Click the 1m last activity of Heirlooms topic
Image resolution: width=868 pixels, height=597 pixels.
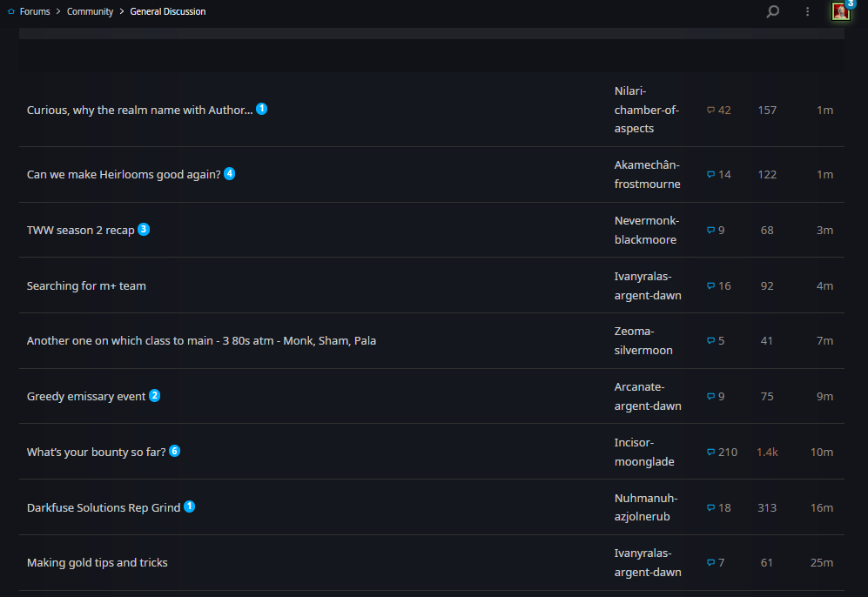[x=824, y=174]
